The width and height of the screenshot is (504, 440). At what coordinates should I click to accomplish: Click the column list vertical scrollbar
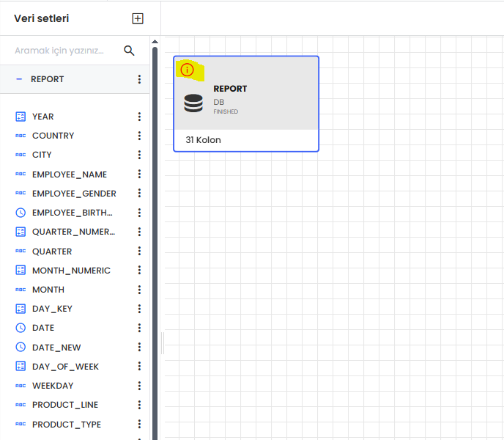click(x=155, y=220)
